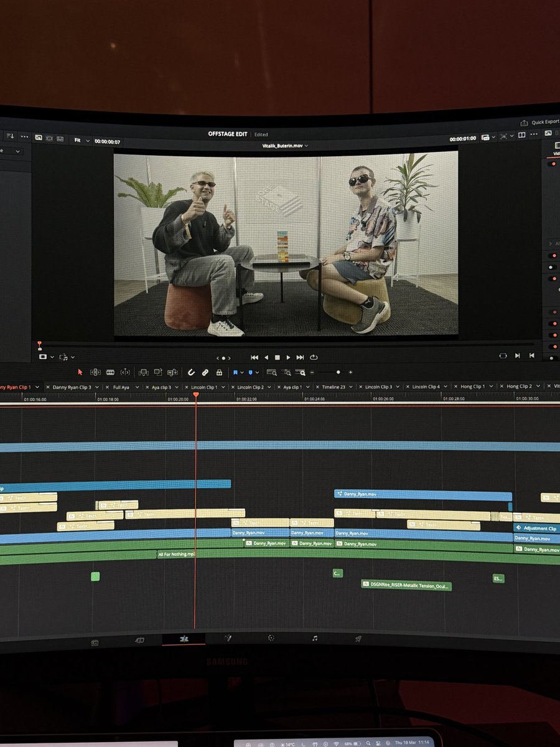Open the flag color dropdown arrow

242,372
